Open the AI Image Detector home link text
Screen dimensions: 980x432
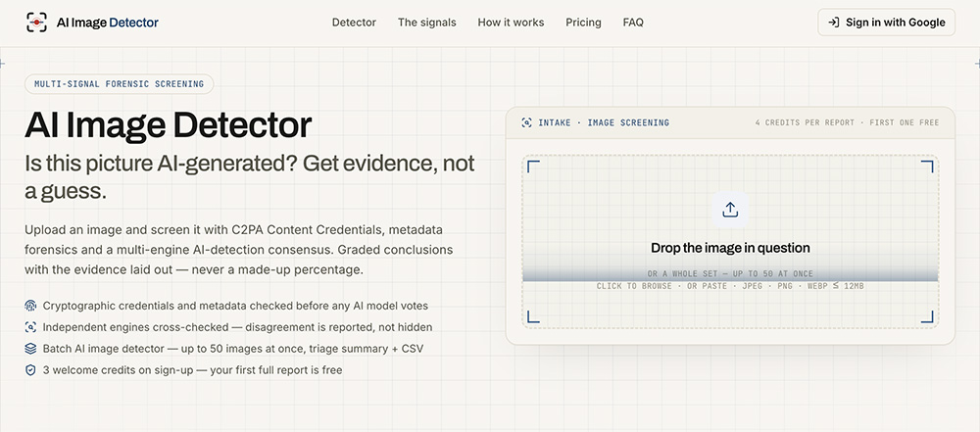pos(108,23)
